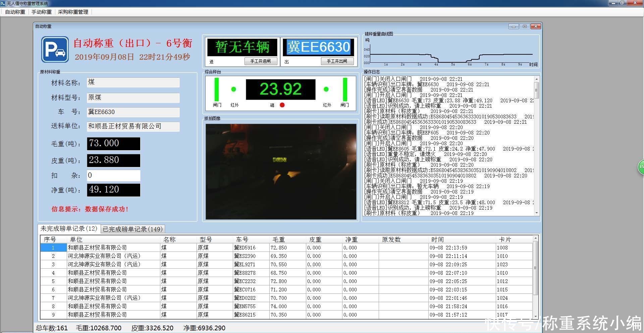
Task: Switch to 已完成磅单记录(149) tab
Action: [133, 229]
